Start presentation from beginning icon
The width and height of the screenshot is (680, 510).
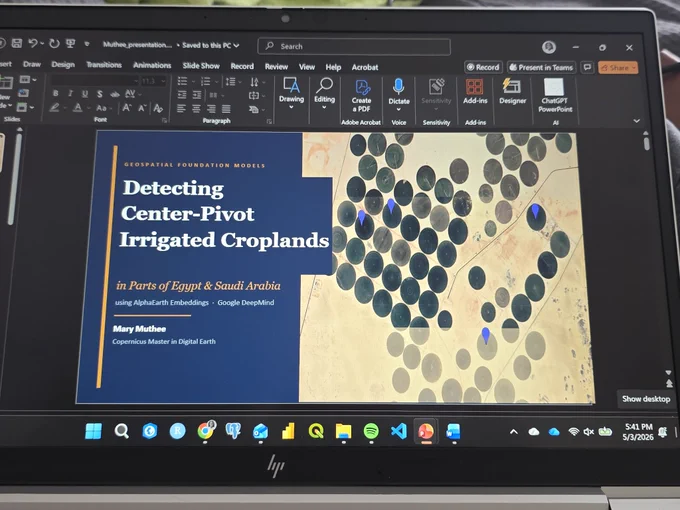(70, 43)
